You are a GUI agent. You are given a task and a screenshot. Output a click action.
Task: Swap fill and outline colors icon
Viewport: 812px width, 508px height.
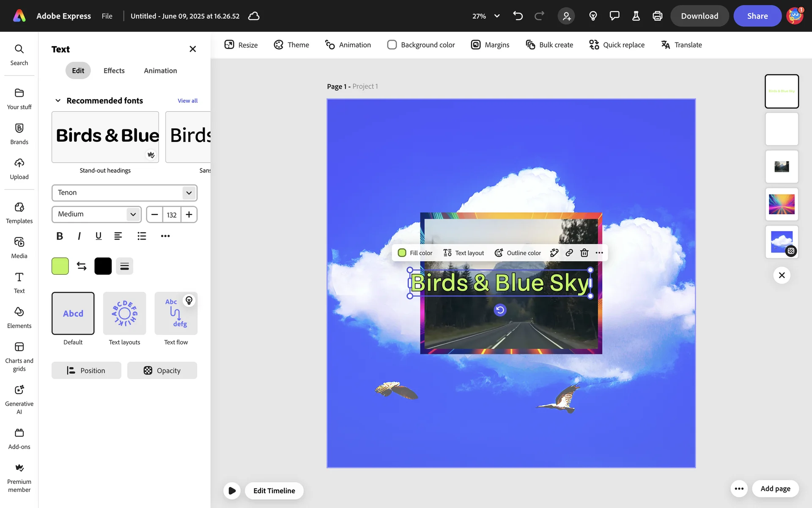(x=82, y=266)
